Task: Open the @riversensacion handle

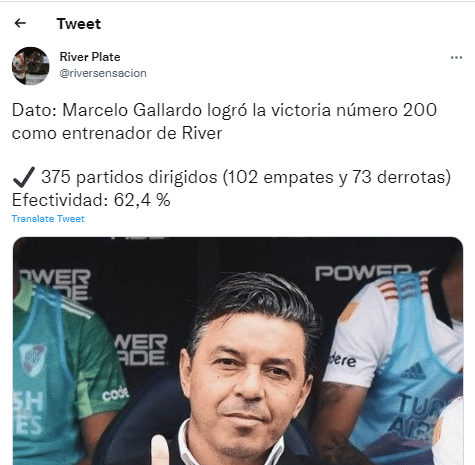Action: [x=103, y=73]
